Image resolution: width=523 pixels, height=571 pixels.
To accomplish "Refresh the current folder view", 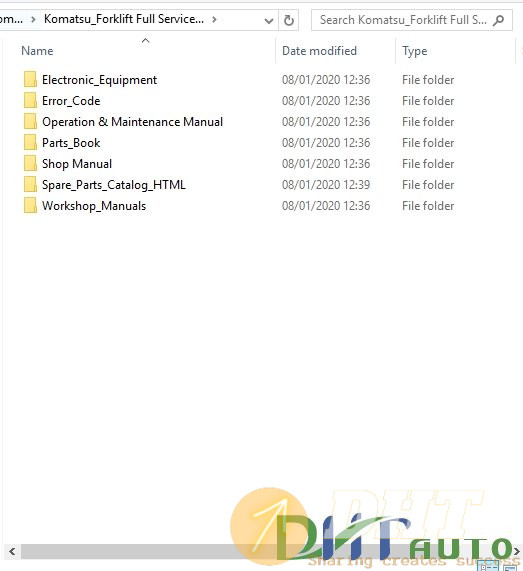I will (289, 20).
